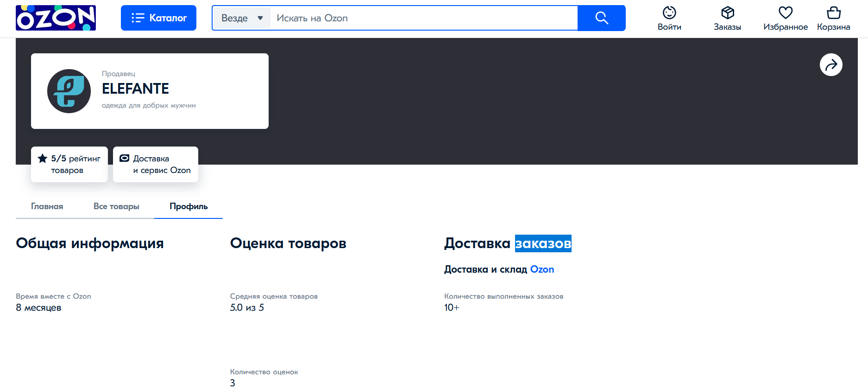This screenshot has width=868, height=390.
Task: Click the 8 месяцев value
Action: (38, 307)
